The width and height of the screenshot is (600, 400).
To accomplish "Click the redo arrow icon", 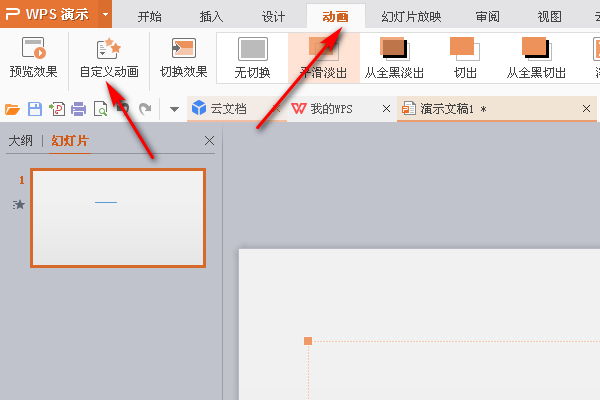I will pos(145,109).
